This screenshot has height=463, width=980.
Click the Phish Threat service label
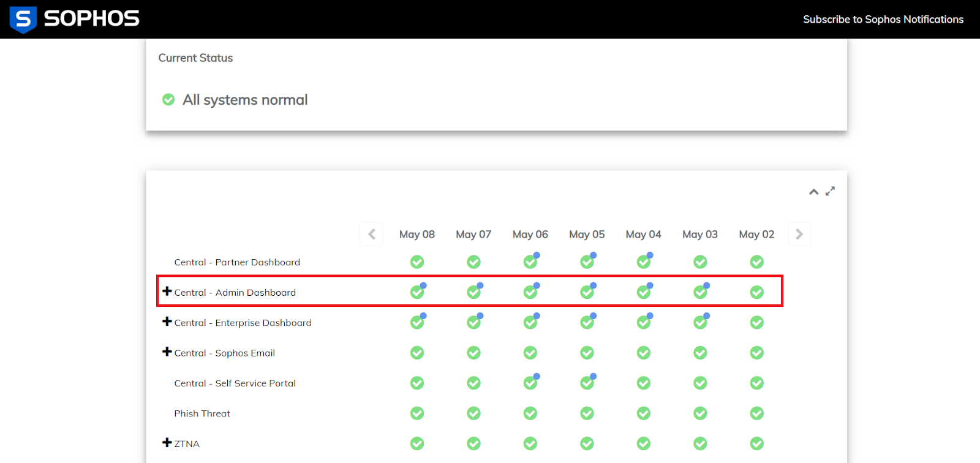click(x=202, y=414)
